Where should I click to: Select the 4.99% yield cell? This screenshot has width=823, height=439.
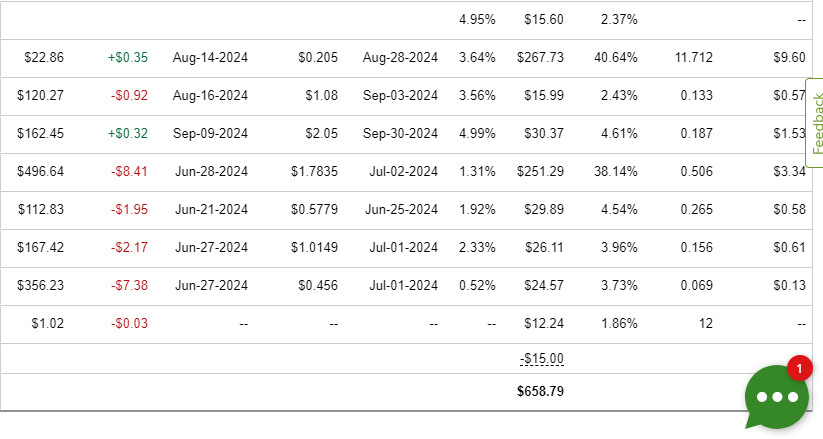pos(477,133)
